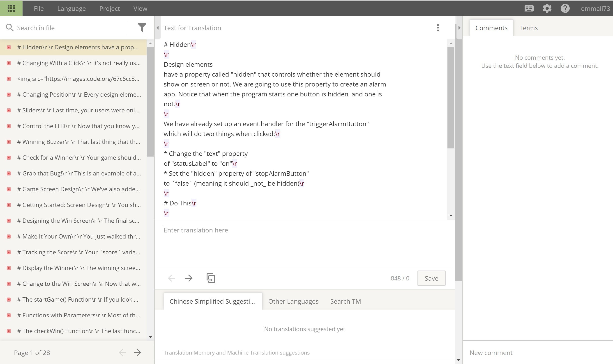Screen dimensions: 613x364
Task: Switch to the Terms tab
Action: [528, 28]
